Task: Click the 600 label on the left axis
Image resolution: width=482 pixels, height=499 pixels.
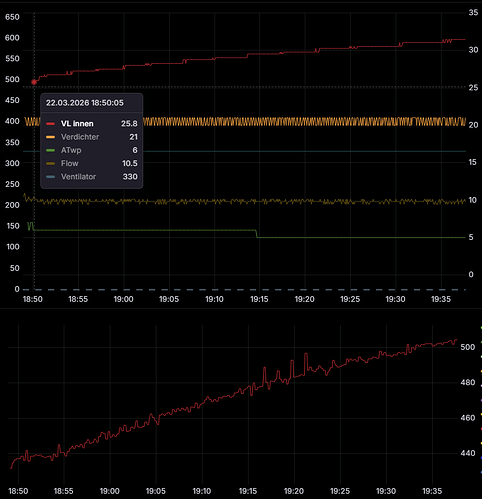Action: [x=12, y=38]
